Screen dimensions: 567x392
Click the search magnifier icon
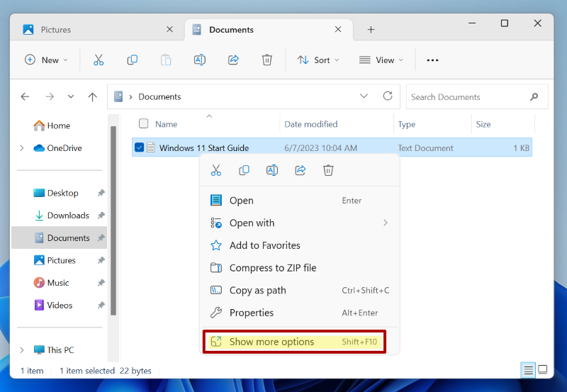(x=534, y=97)
